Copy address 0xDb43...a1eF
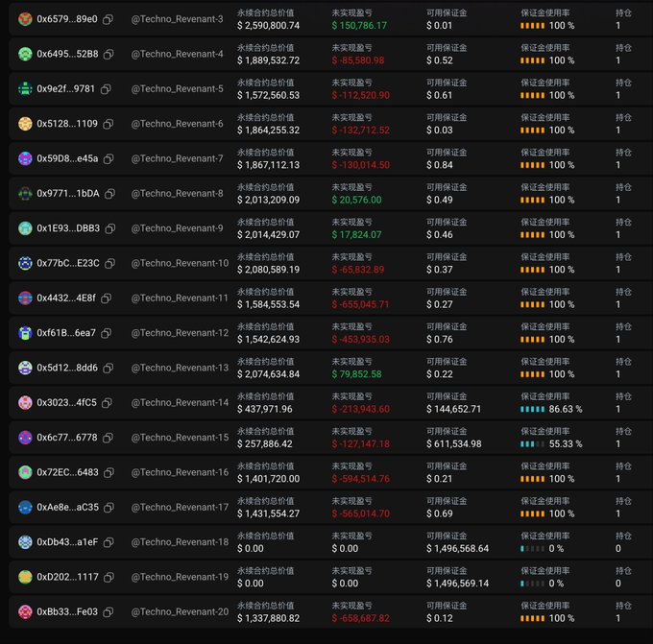The width and height of the screenshot is (653, 644). 109,542
